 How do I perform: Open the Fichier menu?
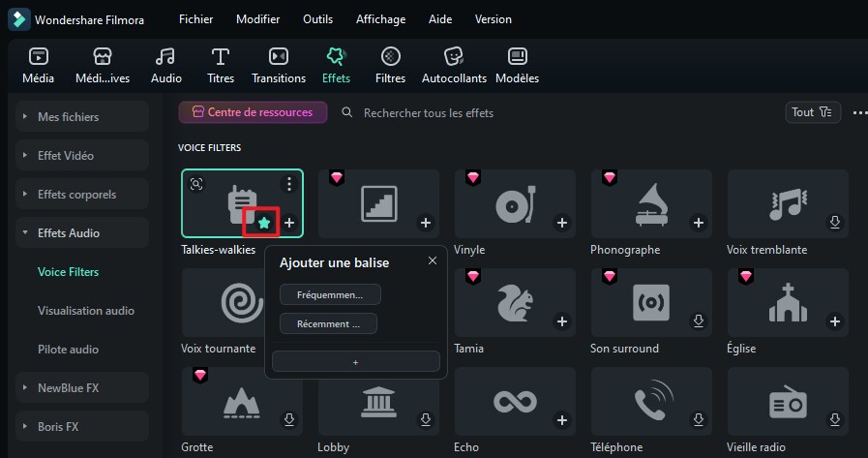pyautogui.click(x=196, y=19)
